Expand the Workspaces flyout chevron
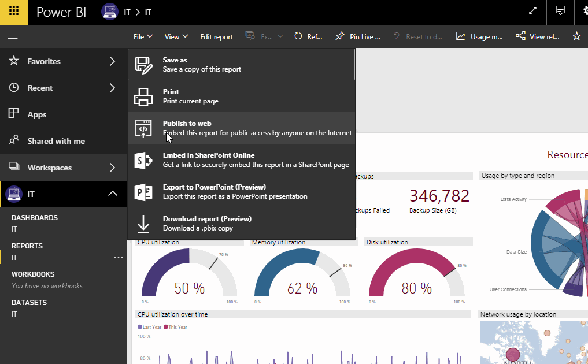The image size is (588, 364). tap(112, 168)
